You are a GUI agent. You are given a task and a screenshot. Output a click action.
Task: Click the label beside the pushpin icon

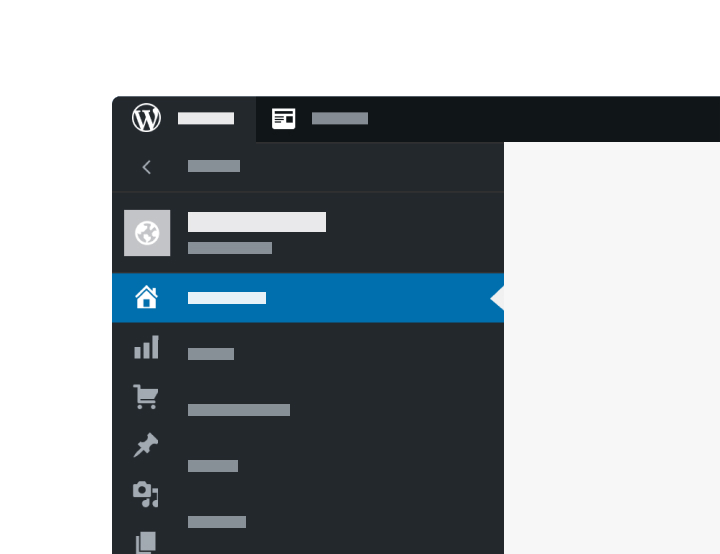[x=213, y=466]
